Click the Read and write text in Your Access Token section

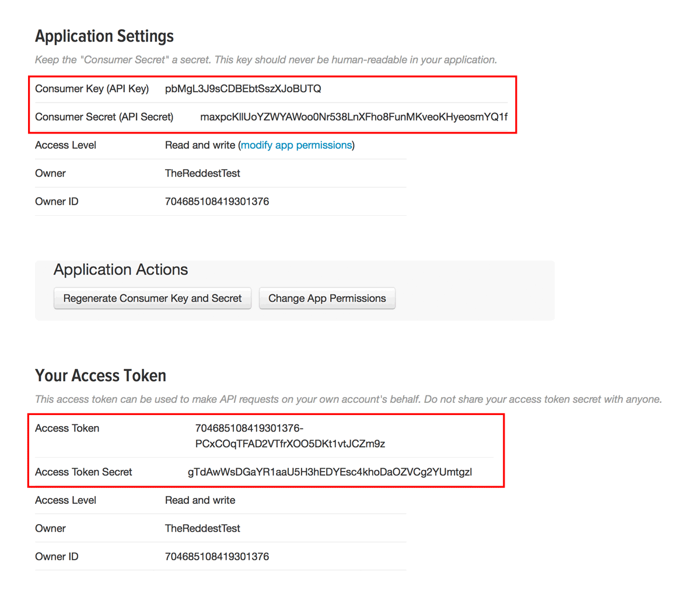(200, 500)
